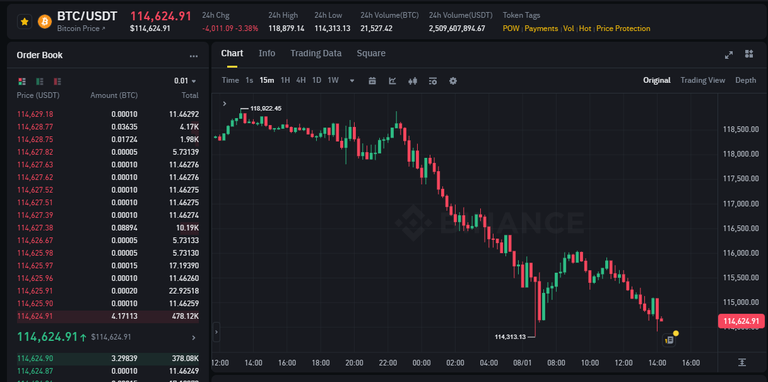Viewport: 768px width, 382px height.
Task: Click the scale reset icon under the price axis
Action: (x=742, y=362)
